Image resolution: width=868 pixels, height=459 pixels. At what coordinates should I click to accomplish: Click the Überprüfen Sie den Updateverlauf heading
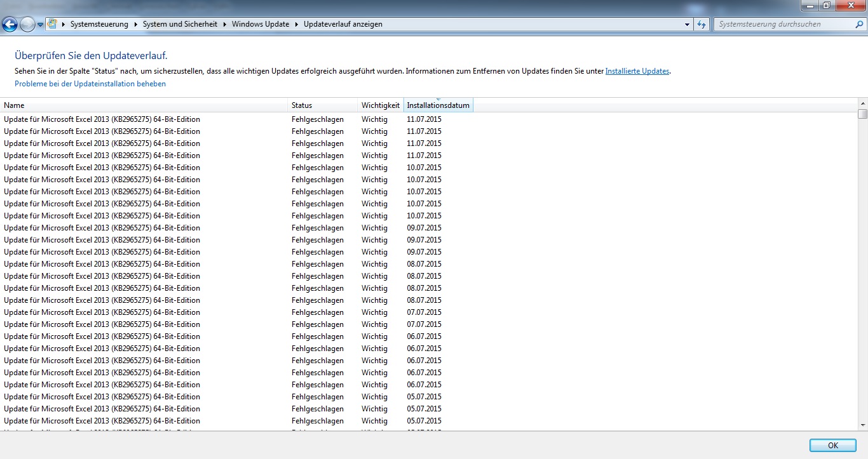pos(91,56)
